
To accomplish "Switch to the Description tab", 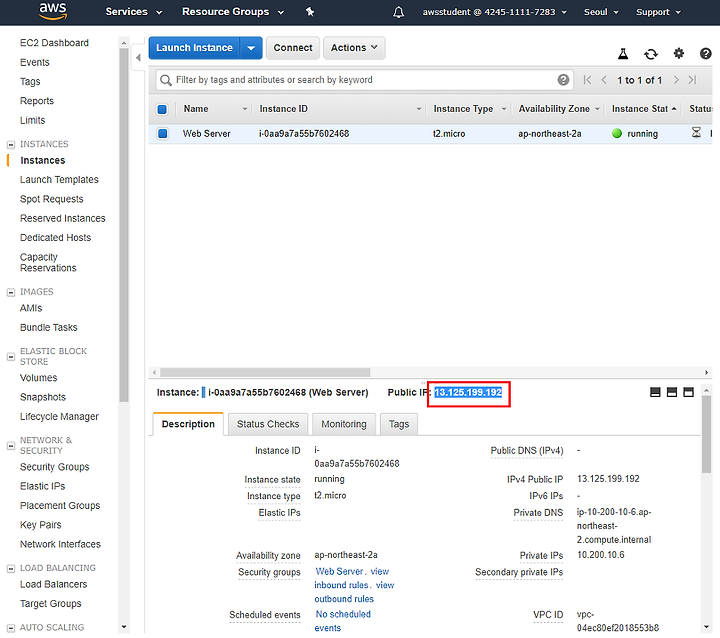I will [x=188, y=424].
